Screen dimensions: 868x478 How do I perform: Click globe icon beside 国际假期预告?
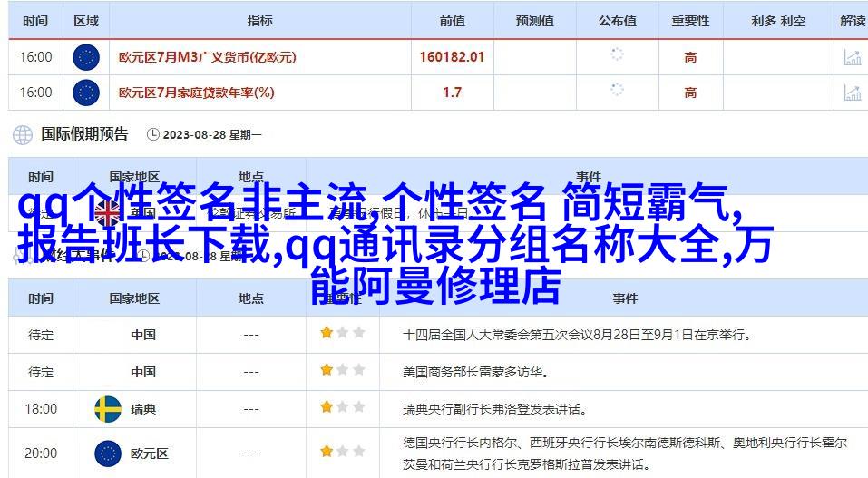click(x=23, y=134)
